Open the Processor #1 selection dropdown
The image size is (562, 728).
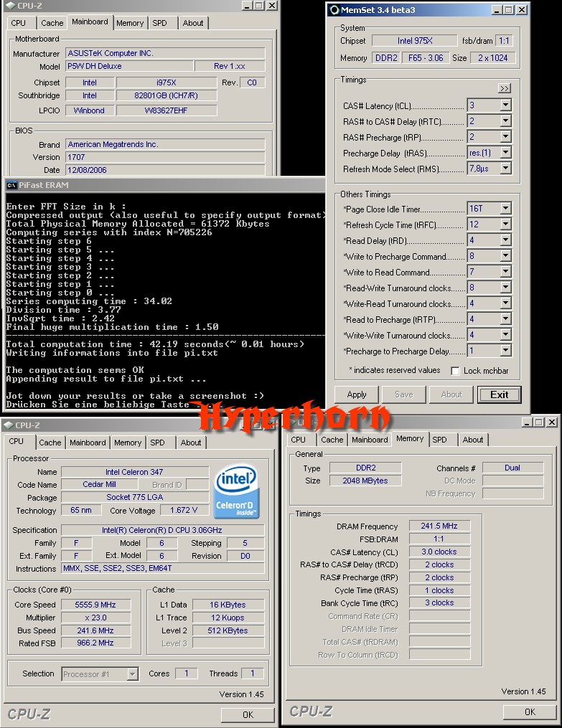point(132,673)
